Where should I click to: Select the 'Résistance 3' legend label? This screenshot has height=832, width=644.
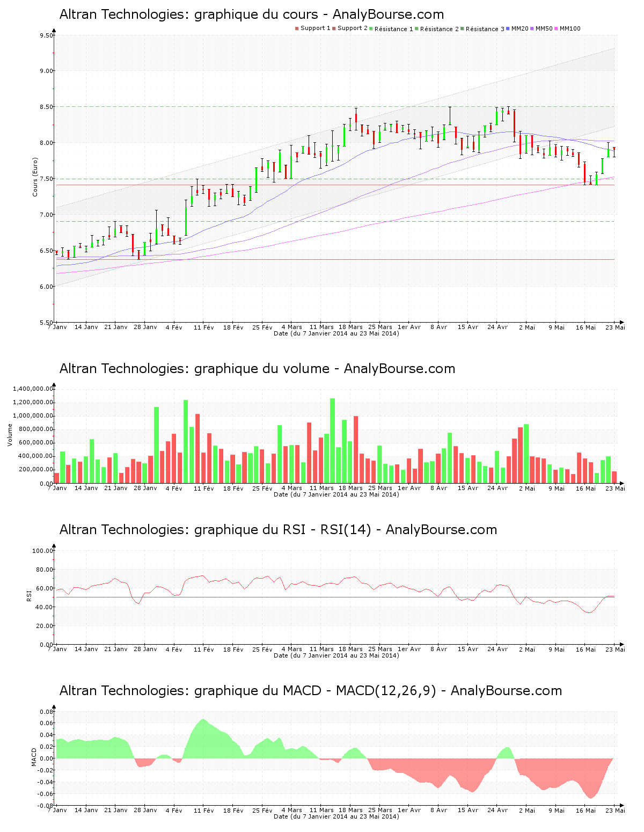[x=485, y=28]
